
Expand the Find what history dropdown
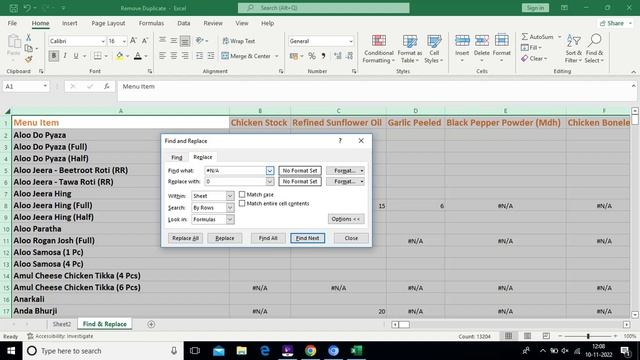pyautogui.click(x=270, y=171)
